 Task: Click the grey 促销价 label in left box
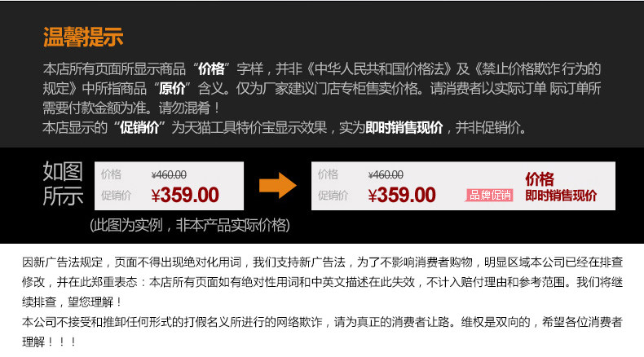[117, 195]
